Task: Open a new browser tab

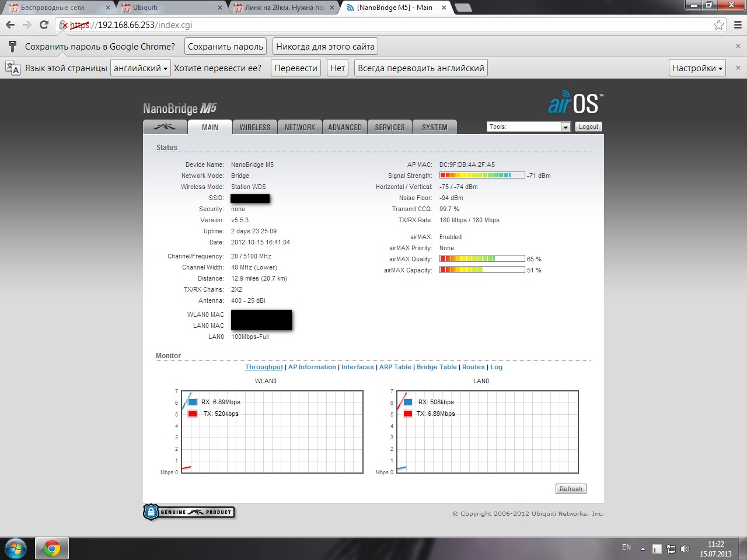Action: click(x=463, y=8)
